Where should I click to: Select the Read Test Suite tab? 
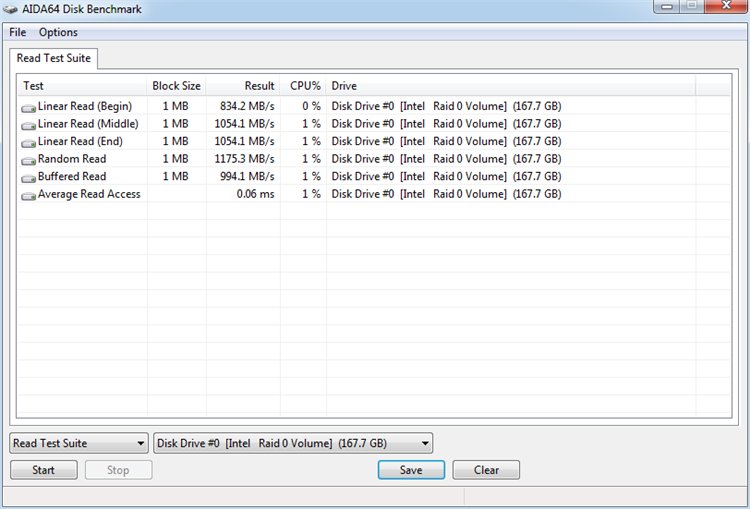(x=54, y=58)
